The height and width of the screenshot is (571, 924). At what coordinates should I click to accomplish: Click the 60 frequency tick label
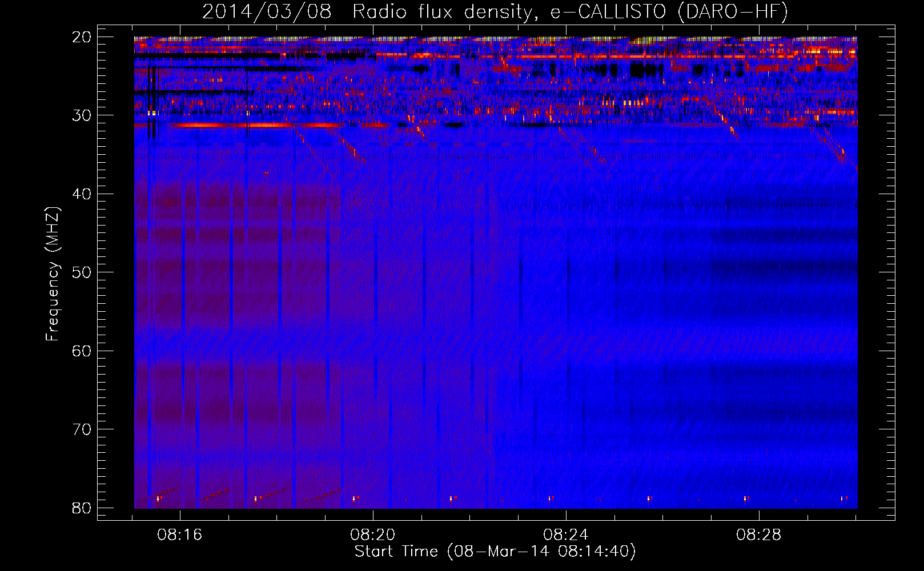tap(81, 351)
